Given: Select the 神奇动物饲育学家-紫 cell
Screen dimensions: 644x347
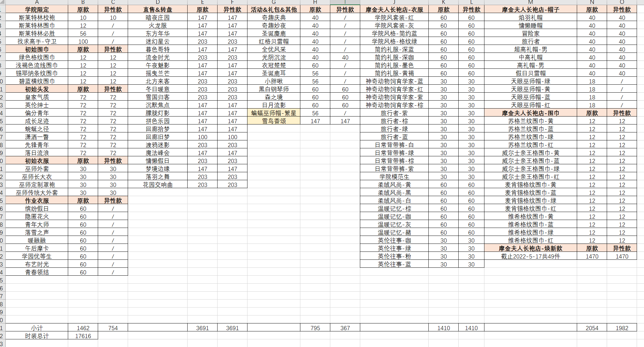Looking at the screenshot, I should tap(394, 97).
